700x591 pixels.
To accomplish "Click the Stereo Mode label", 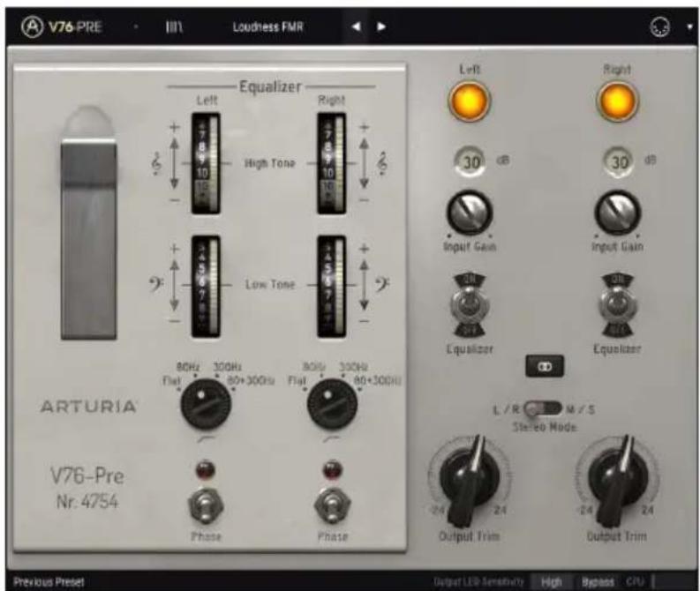I will pyautogui.click(x=544, y=427).
